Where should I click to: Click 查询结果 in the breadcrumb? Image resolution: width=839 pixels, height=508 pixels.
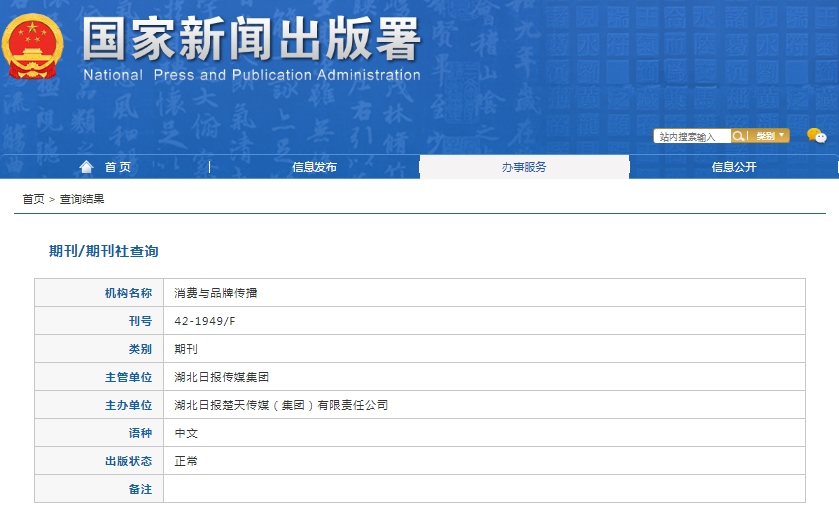pyautogui.click(x=82, y=199)
